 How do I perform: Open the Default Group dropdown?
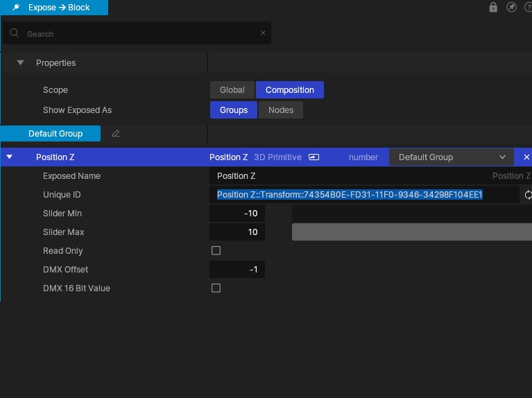[451, 157]
